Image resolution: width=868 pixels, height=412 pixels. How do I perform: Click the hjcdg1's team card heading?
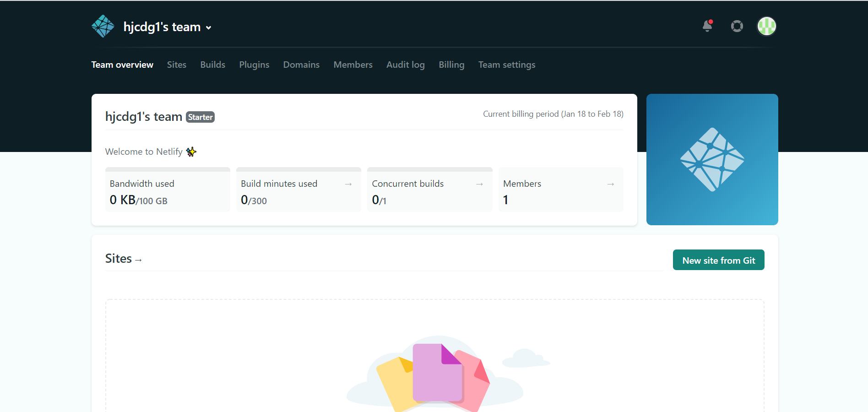pyautogui.click(x=144, y=117)
